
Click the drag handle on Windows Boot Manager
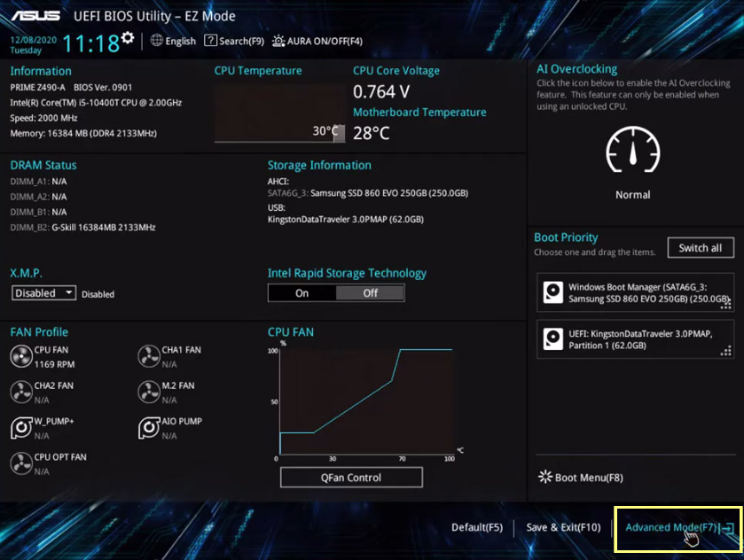tap(725, 304)
